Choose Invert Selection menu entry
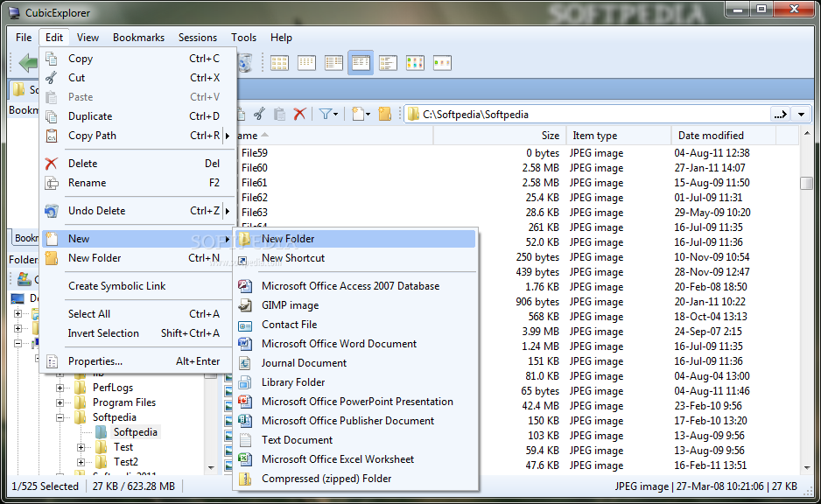Viewport: 821px width, 504px height. pos(137,333)
